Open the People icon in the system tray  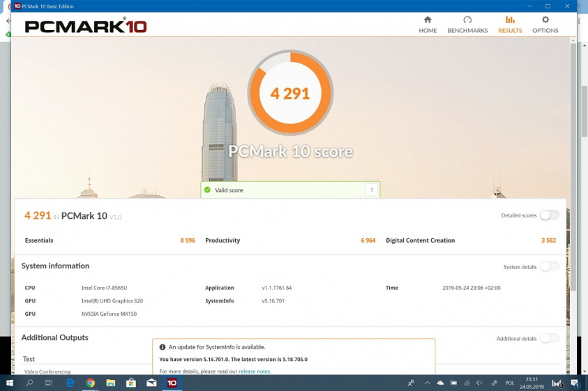tap(412, 383)
